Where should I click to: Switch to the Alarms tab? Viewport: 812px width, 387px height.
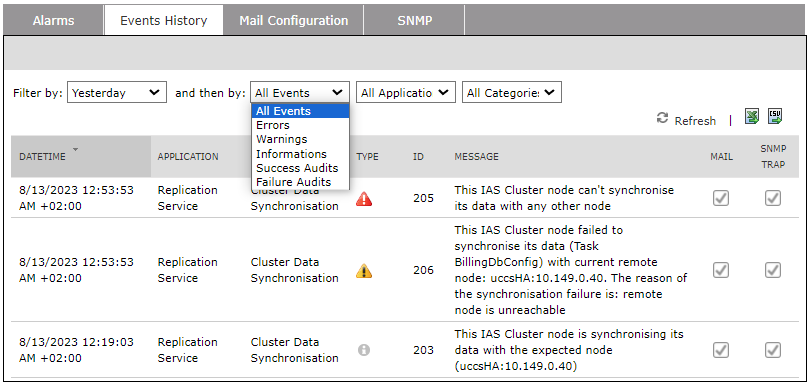point(53,21)
